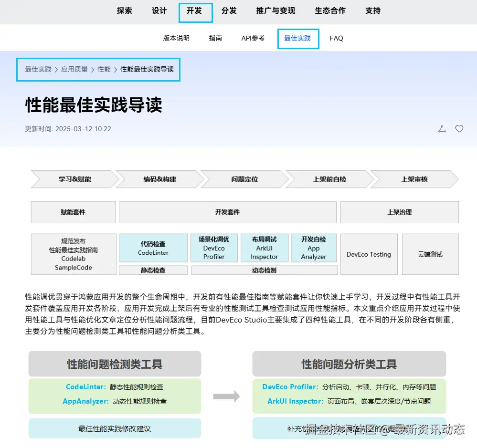Click the share icon near the update time
The image size is (477, 448).
pyautogui.click(x=441, y=128)
